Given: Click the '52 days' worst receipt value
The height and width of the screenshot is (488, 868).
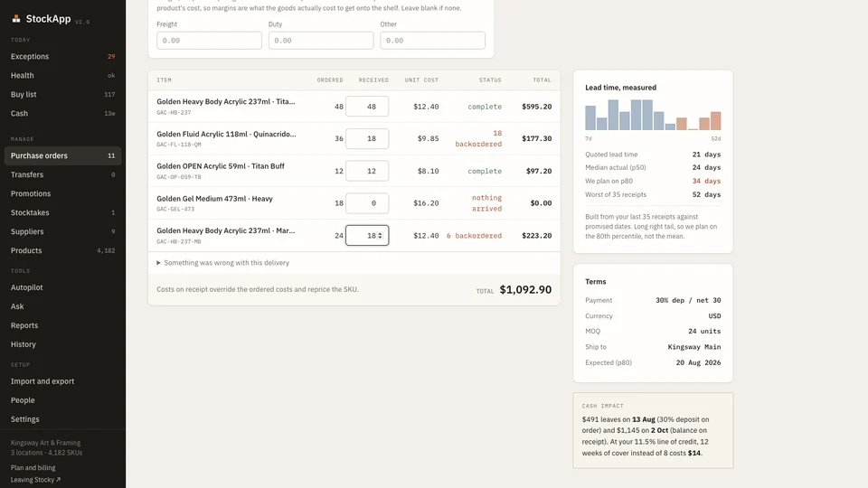Looking at the screenshot, I should pyautogui.click(x=706, y=195).
